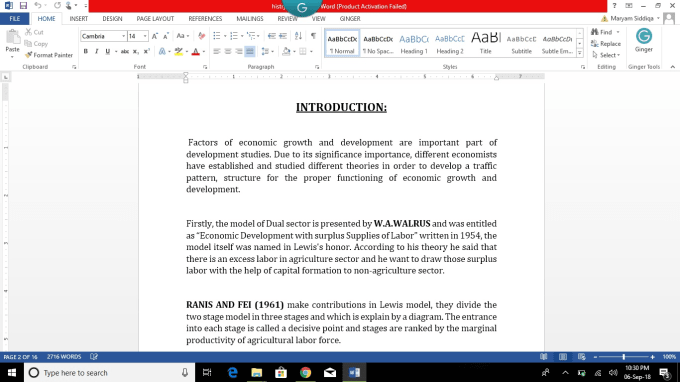The image size is (680, 382).
Task: Toggle Bold formatting
Action: click(x=85, y=52)
